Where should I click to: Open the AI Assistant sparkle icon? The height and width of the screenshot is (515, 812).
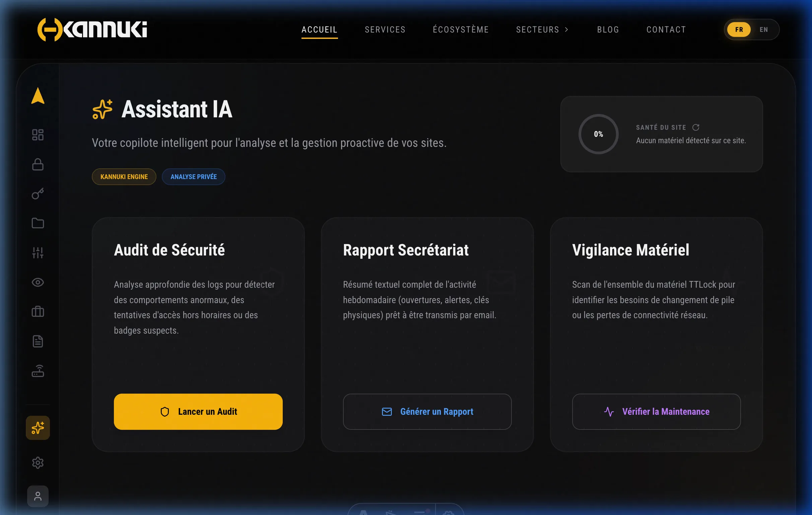coord(38,427)
